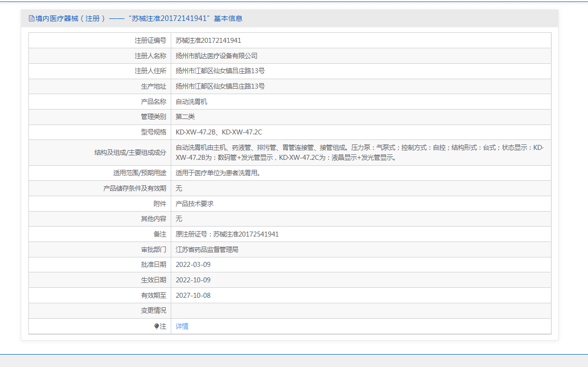Click the structure description starting 自动洗胃机由主机
The width and height of the screenshot is (588, 367).
(x=359, y=152)
